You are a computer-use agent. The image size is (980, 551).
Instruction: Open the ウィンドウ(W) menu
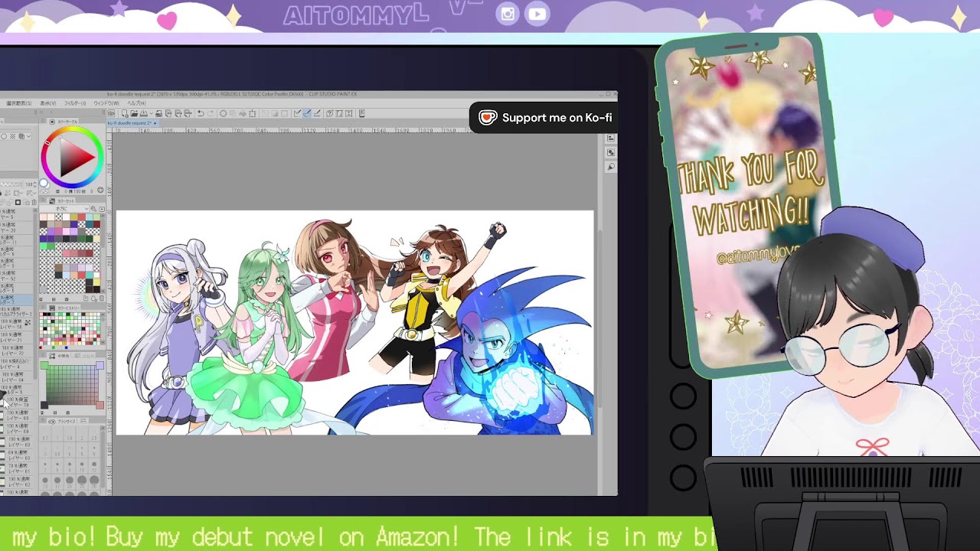[106, 103]
